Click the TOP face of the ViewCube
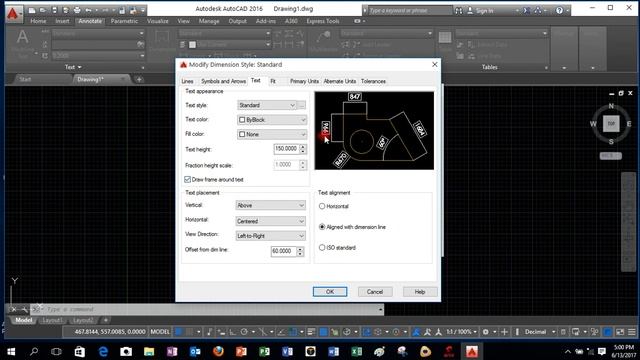This screenshot has height=360, width=640. pos(611,123)
